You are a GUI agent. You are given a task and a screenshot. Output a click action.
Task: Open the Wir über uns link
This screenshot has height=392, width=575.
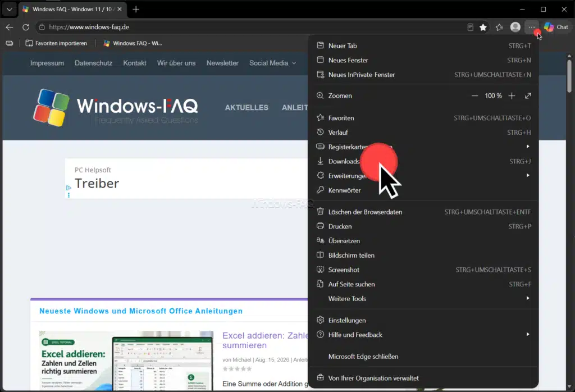(x=176, y=63)
